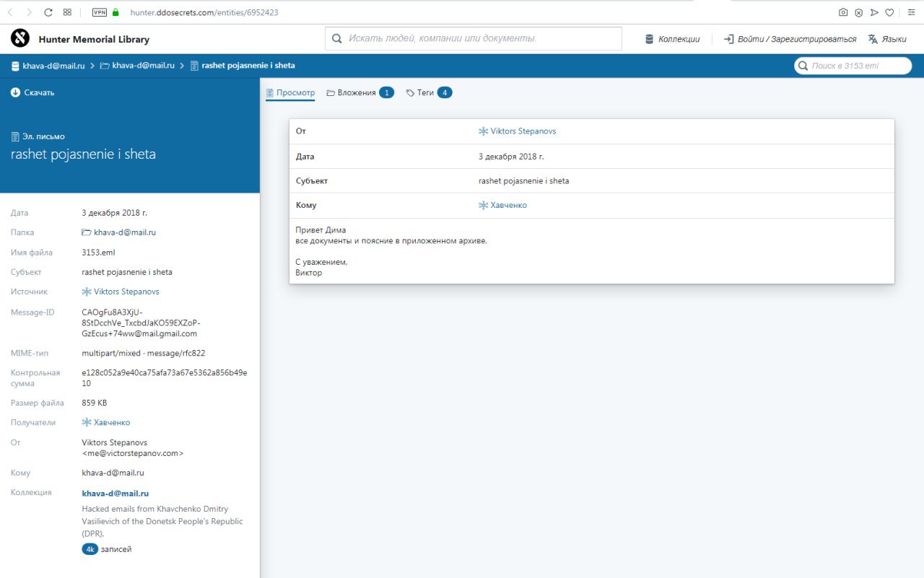Screen dimensions: 924x578
Task: Open Коллекции menu item
Action: click(673, 39)
